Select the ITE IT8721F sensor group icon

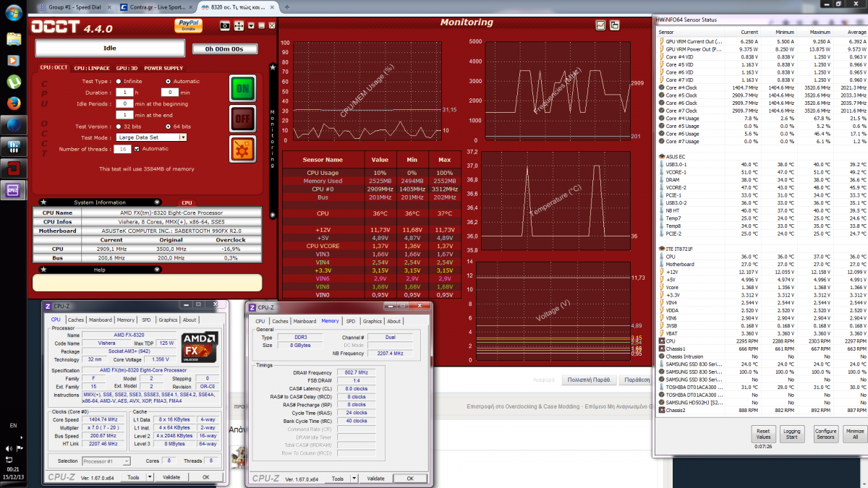pyautogui.click(x=661, y=249)
